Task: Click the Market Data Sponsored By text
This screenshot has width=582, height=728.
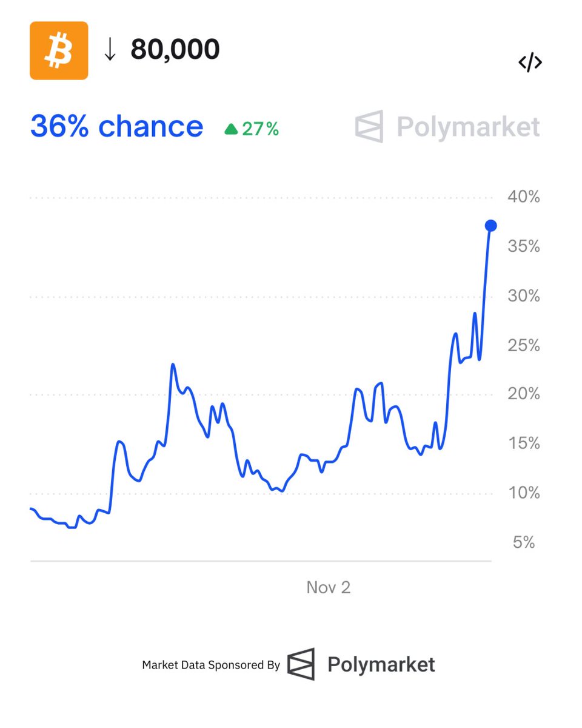Action: pos(211,665)
